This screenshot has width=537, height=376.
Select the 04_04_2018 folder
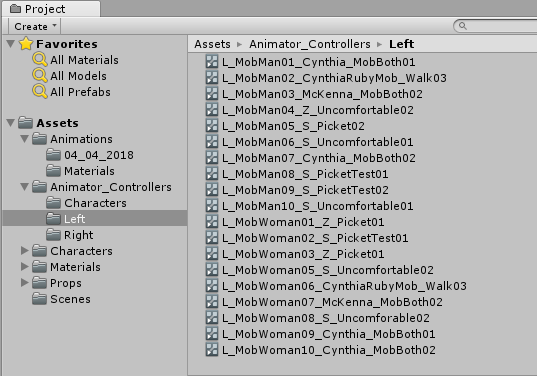click(99, 155)
